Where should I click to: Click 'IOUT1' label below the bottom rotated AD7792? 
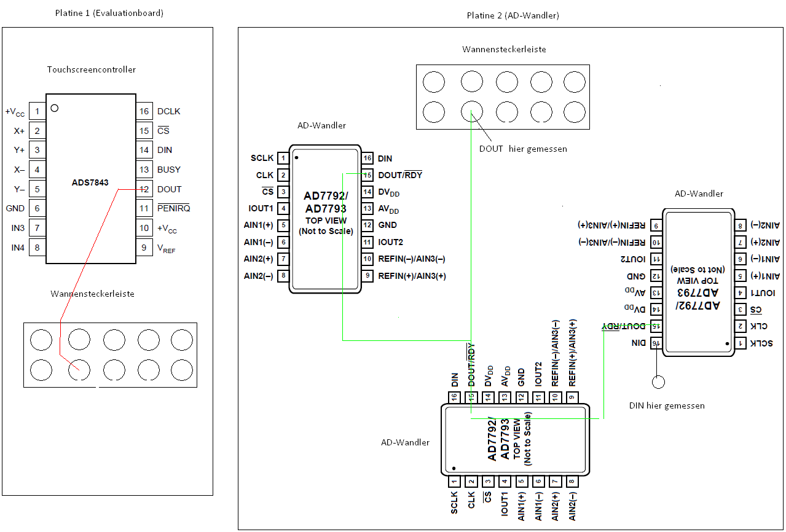click(505, 504)
